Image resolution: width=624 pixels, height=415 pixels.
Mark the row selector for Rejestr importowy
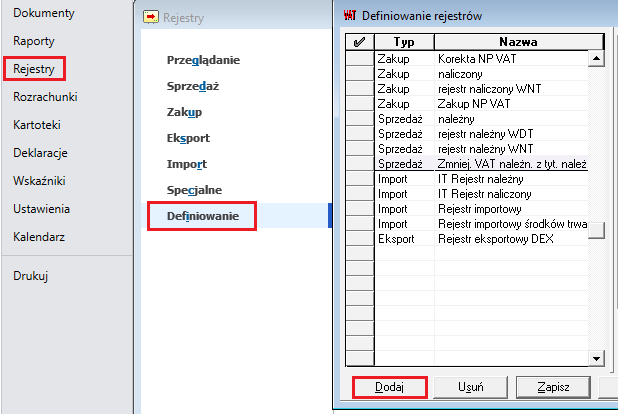[x=360, y=208]
